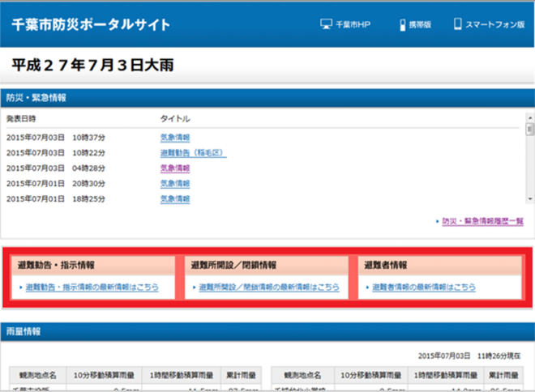Viewport: 535px width, 392px height.
Task: Click the 防災・緊急情報 section header
Action: tap(267, 98)
